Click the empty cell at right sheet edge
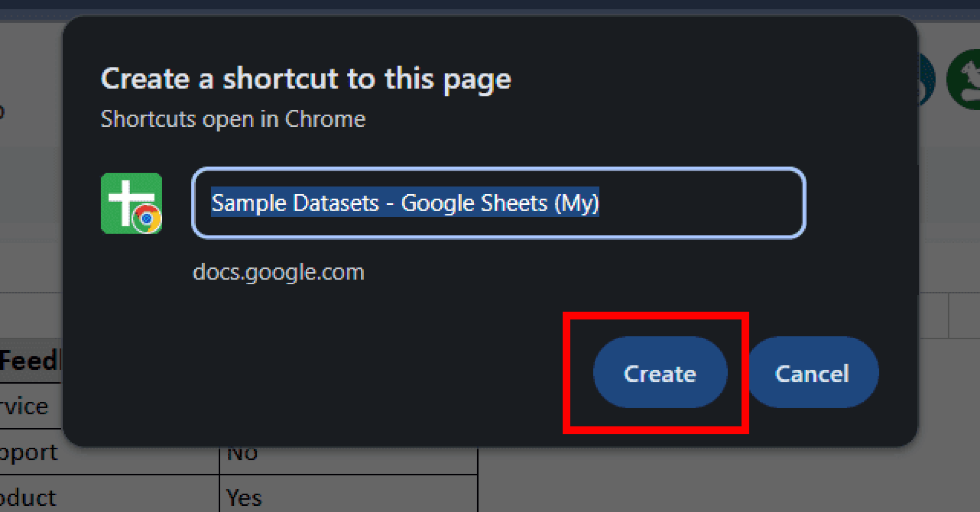This screenshot has height=512, width=980. (x=964, y=317)
